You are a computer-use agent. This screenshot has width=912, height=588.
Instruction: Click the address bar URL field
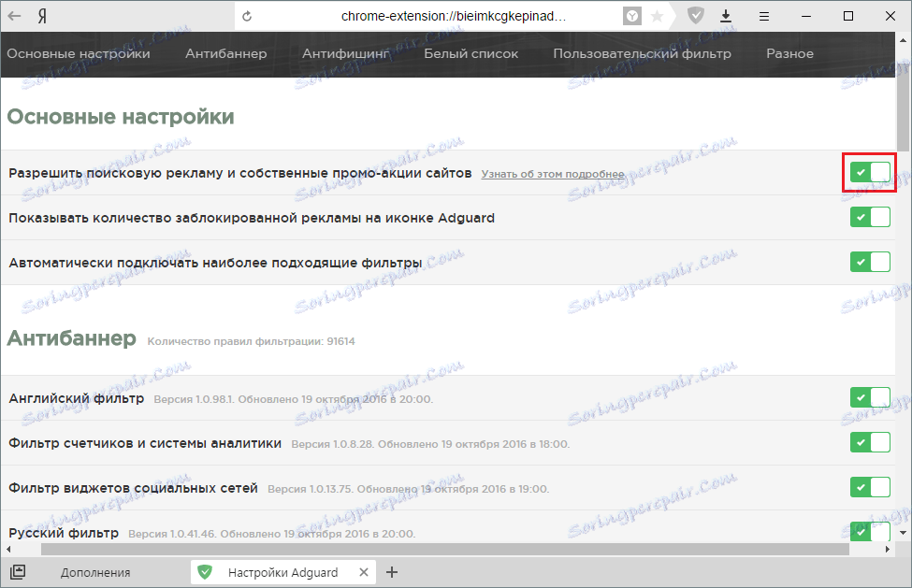click(453, 16)
